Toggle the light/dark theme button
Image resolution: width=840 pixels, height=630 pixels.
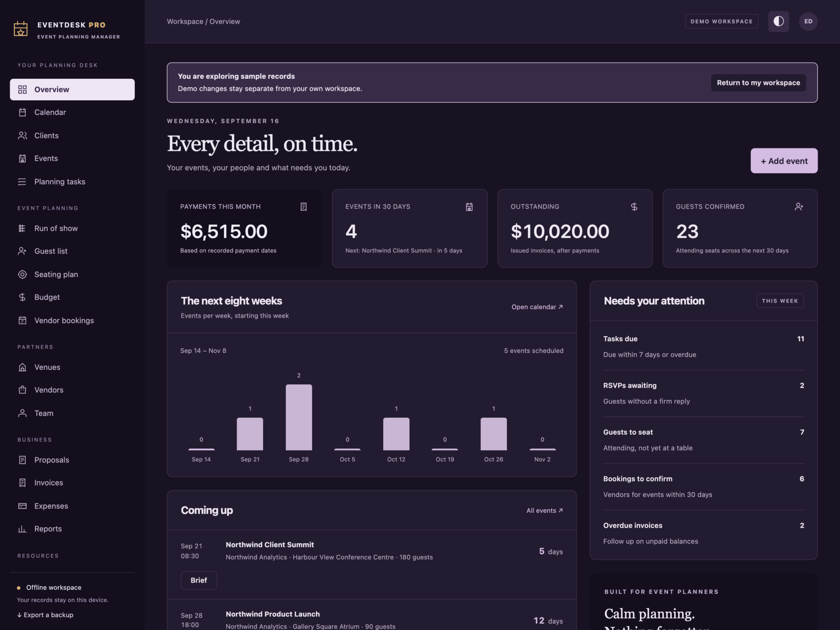click(778, 21)
